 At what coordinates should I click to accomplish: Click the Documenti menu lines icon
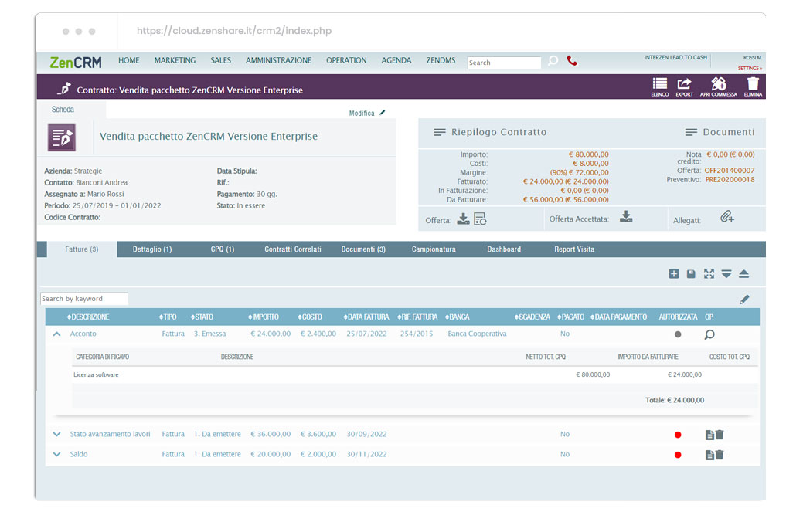click(691, 132)
